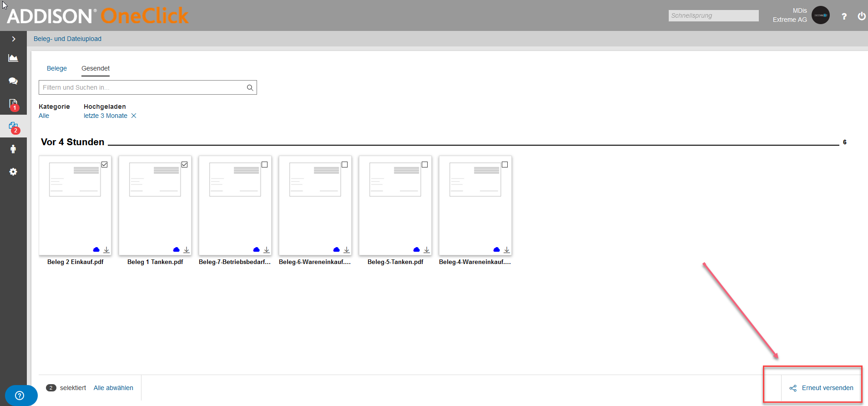Open the question mark help in header
Screen dimensions: 868x406
844,16
